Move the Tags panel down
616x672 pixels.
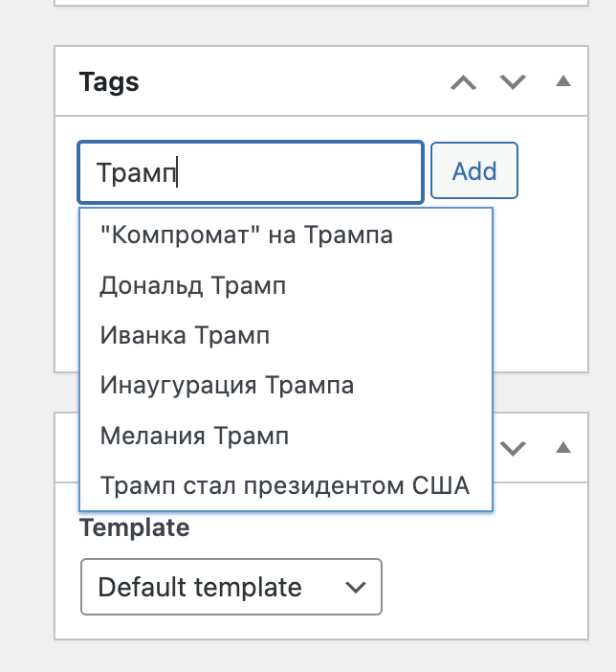coord(513,82)
